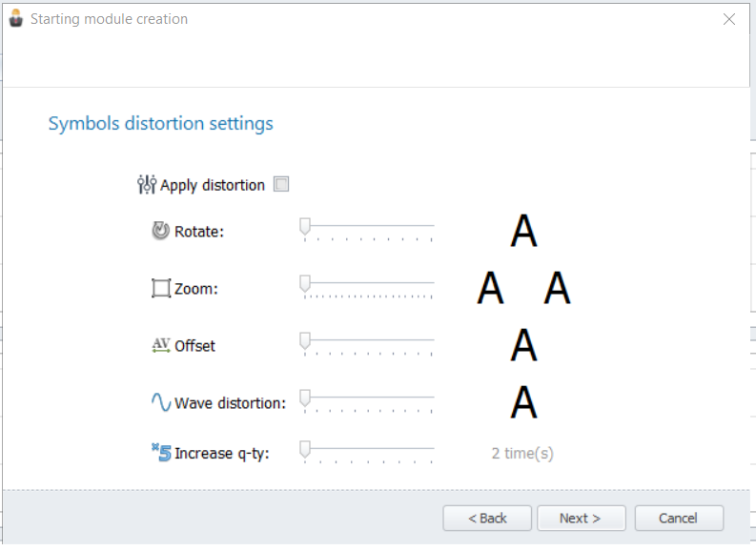756x551 pixels.
Task: Click the Increase q-ty x5 icon
Action: coord(161,452)
